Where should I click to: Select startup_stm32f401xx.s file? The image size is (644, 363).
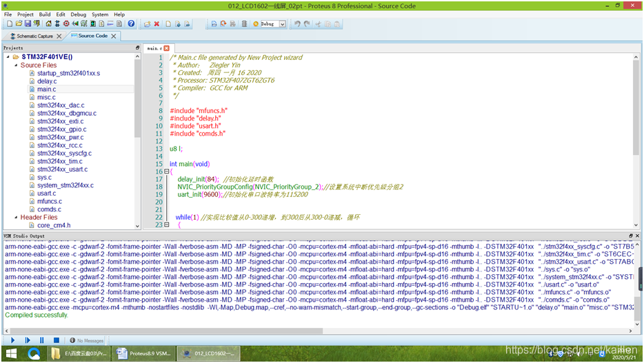(68, 73)
